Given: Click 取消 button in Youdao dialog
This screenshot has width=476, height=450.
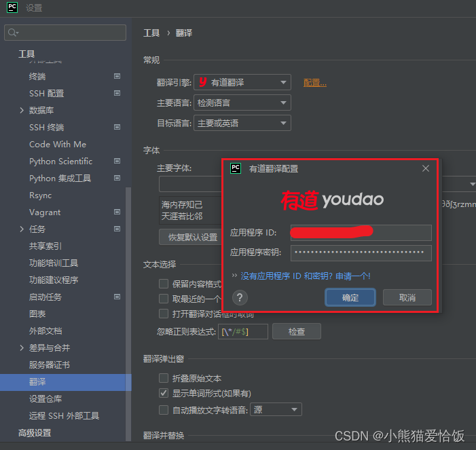Looking at the screenshot, I should 407,297.
